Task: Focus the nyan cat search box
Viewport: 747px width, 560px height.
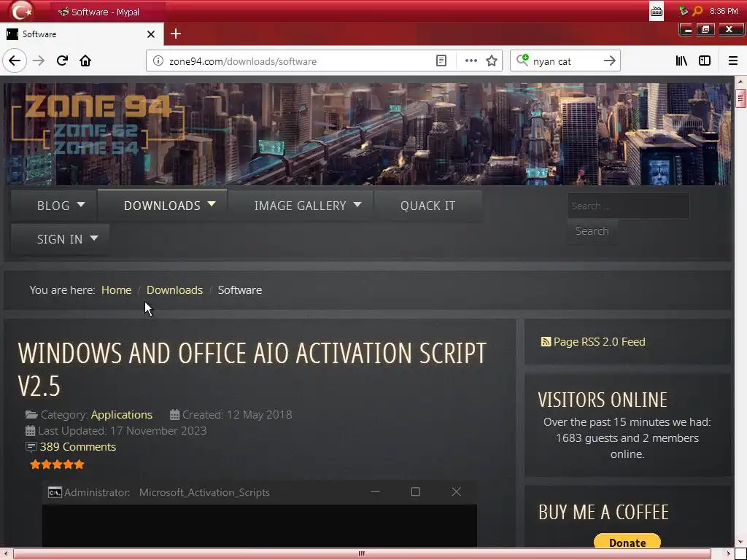Action: 565,61
